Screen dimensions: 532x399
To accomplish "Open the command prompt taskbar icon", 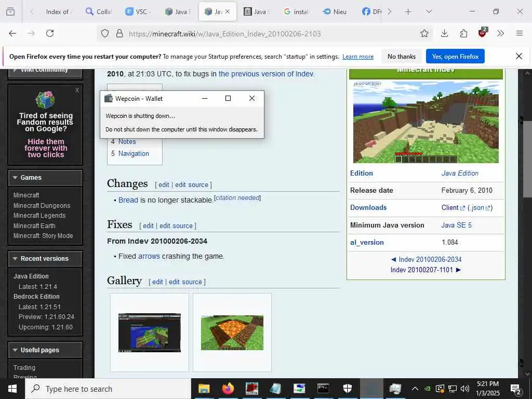I will pyautogui.click(x=323, y=389).
